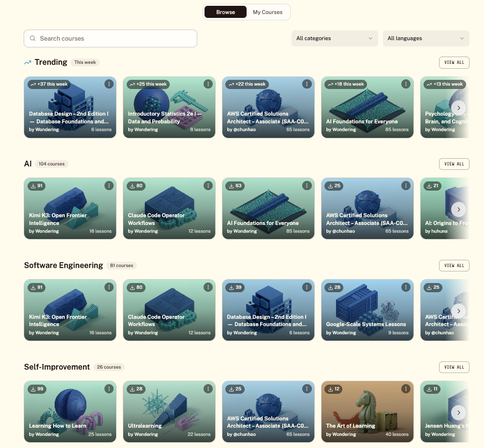Image resolution: width=484 pixels, height=448 pixels.
Task: Open options menu on Learning How to Learn card
Action: (109, 388)
